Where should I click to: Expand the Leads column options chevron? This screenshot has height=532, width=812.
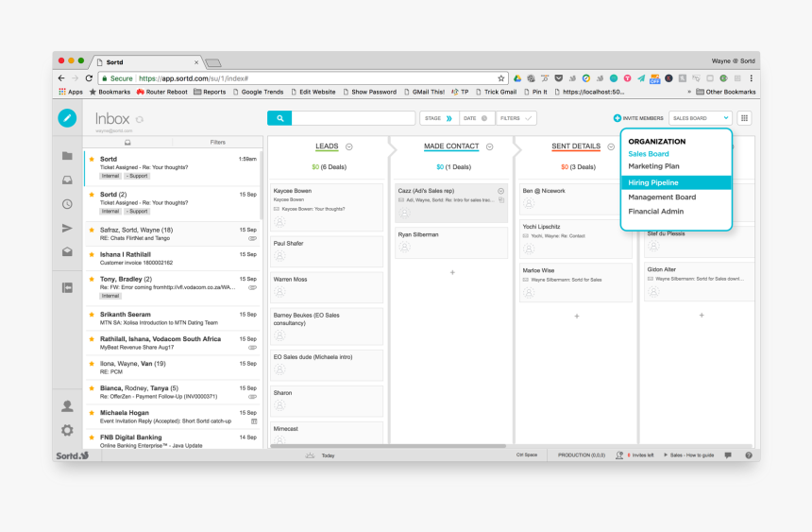(x=349, y=146)
